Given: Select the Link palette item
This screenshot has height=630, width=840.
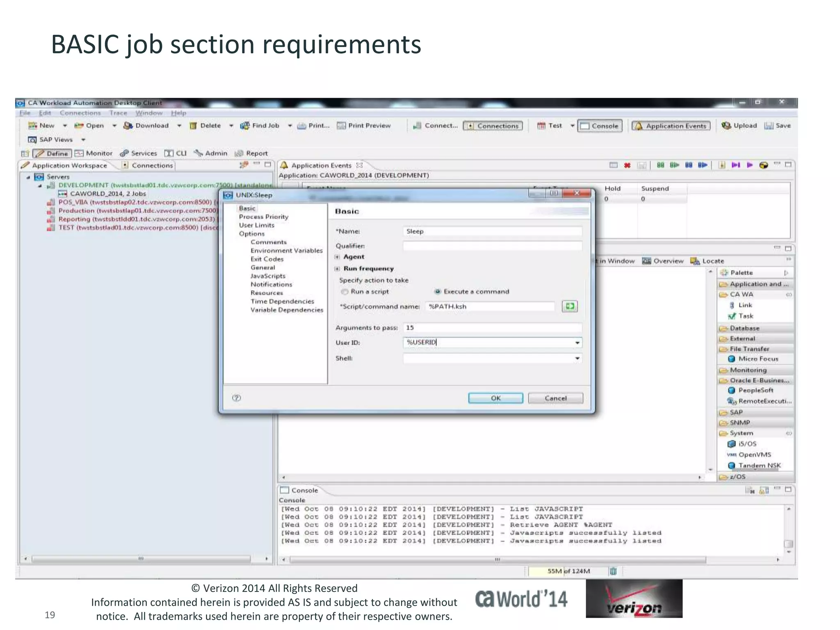Looking at the screenshot, I should pos(741,305).
